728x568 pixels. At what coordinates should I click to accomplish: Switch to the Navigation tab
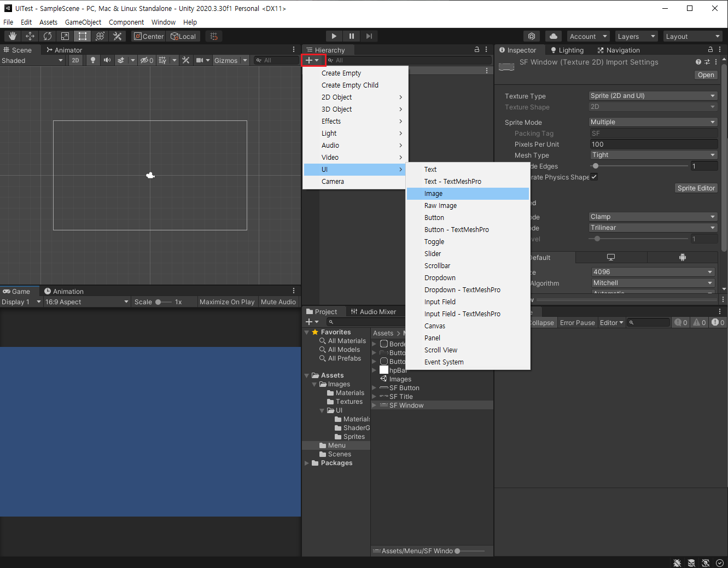[x=618, y=50]
